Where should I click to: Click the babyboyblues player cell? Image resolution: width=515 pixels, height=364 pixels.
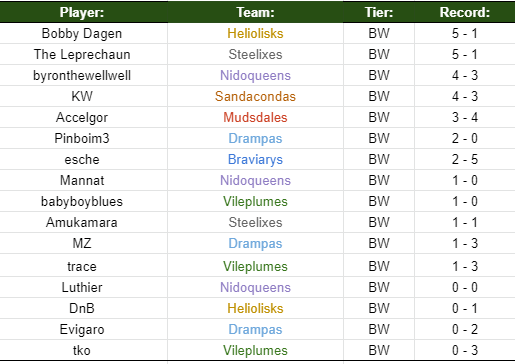[x=84, y=201]
